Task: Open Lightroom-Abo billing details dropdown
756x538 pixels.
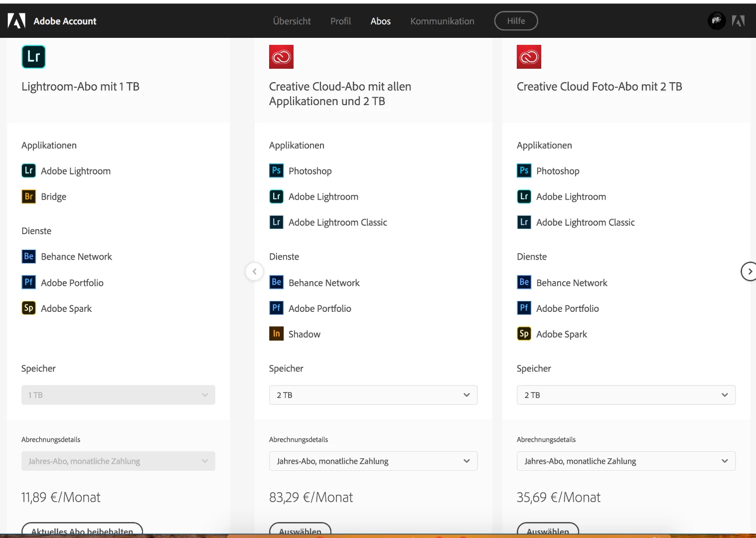Action: (x=118, y=461)
